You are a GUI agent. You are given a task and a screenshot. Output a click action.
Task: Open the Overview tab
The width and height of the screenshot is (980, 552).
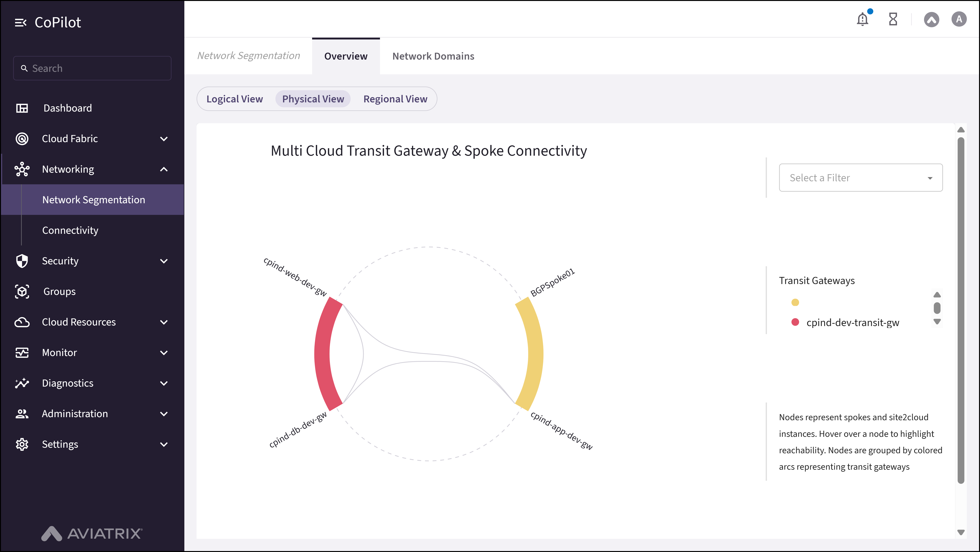click(x=345, y=56)
